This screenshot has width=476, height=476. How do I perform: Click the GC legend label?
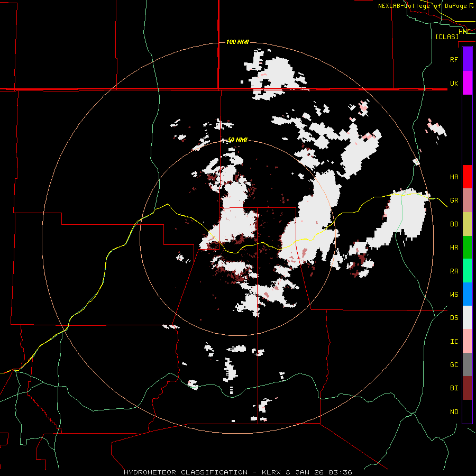pos(454,365)
